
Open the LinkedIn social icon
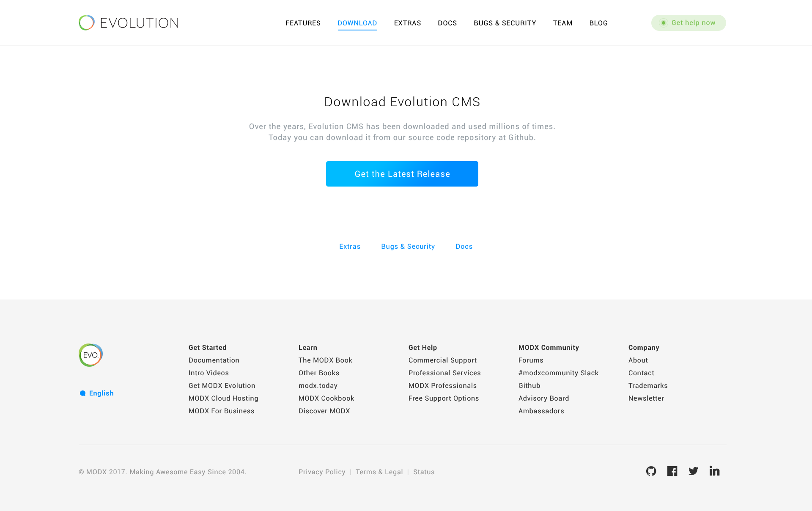pos(714,471)
